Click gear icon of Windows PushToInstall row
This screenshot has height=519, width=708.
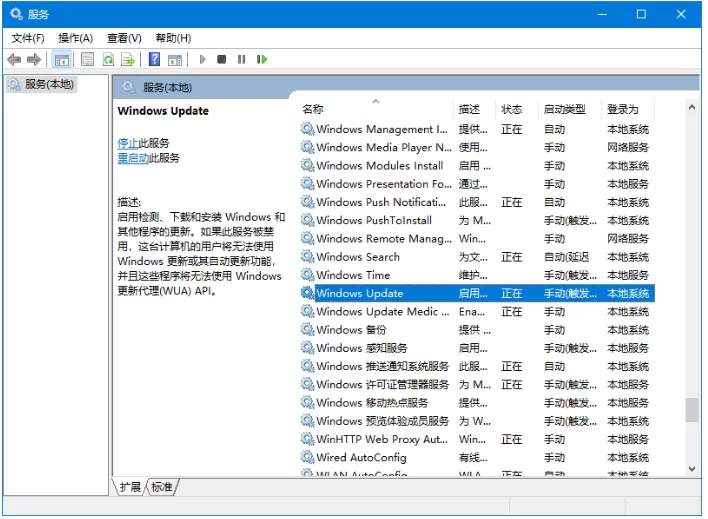[307, 220]
